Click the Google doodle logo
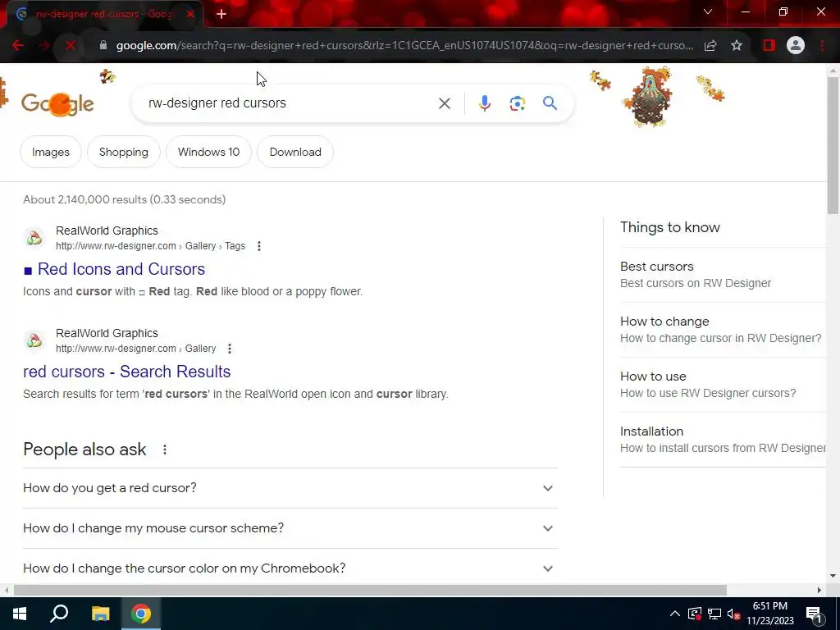Screen dimensions: 840x630 (x=57, y=104)
